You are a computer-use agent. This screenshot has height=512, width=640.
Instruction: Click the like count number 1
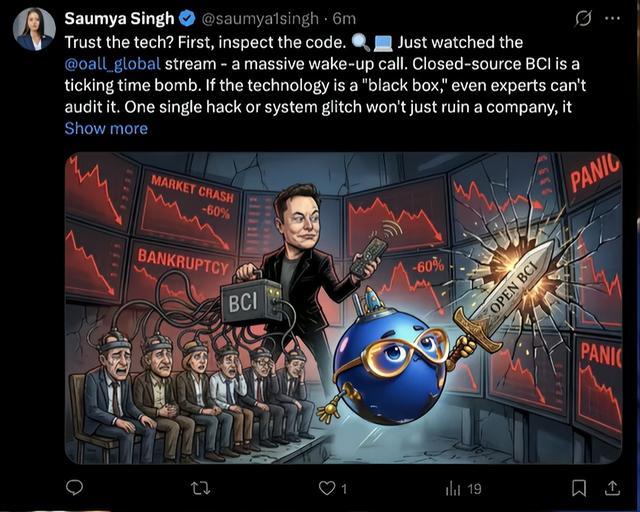(x=344, y=489)
